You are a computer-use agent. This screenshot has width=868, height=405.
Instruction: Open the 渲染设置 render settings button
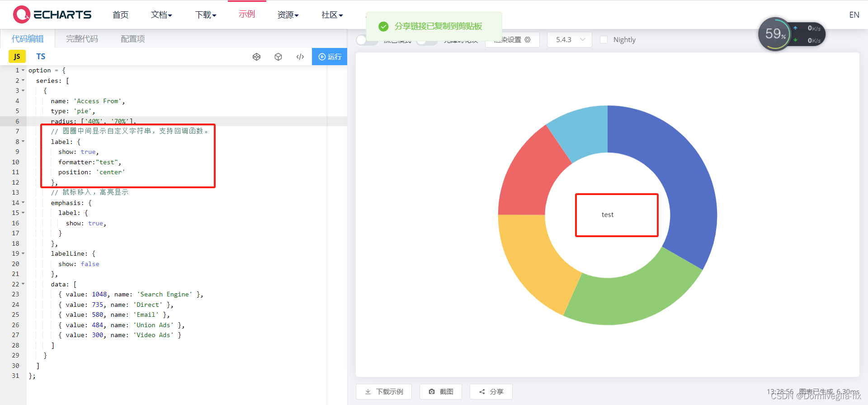point(513,40)
